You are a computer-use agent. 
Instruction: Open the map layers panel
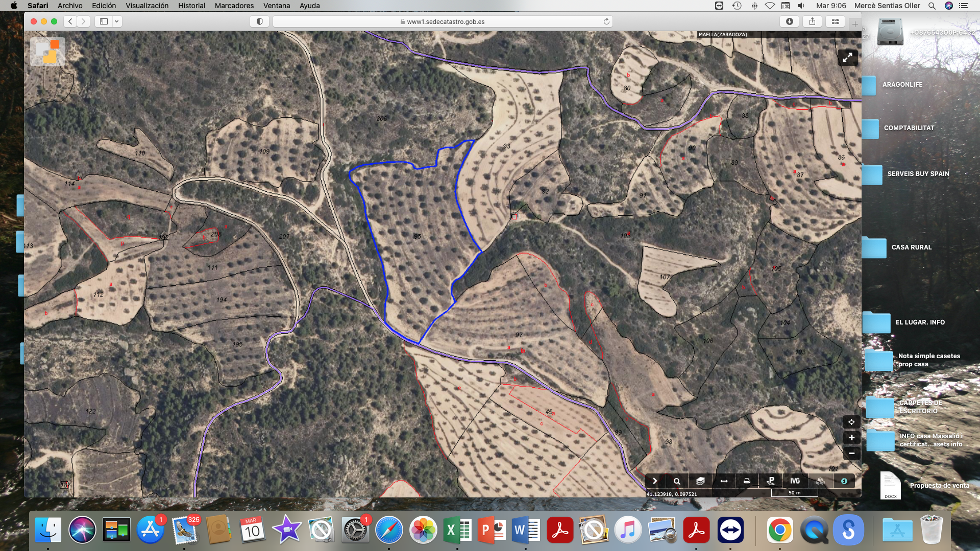(700, 481)
